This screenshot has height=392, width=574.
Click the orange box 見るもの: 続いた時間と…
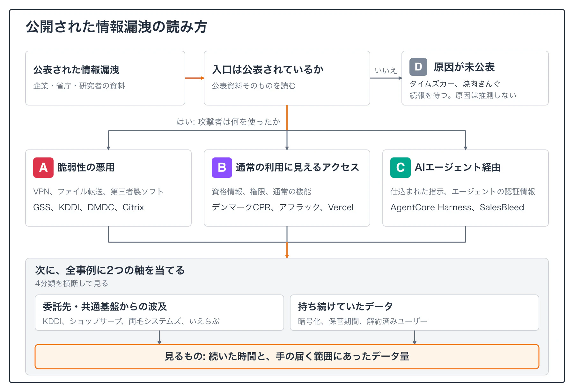pyautogui.click(x=287, y=357)
